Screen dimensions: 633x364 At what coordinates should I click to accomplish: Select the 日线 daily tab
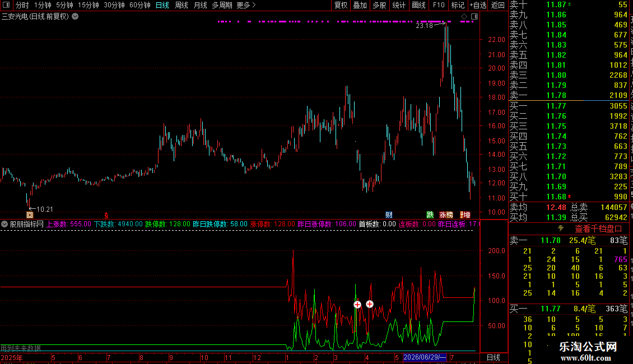pos(162,5)
